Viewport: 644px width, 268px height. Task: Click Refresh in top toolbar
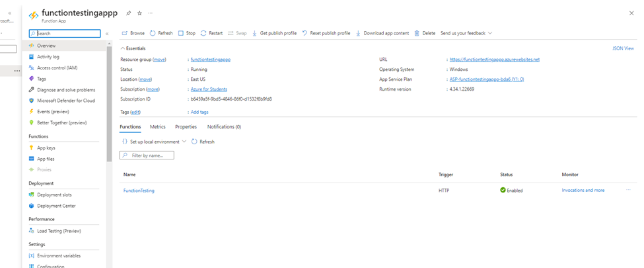(x=161, y=33)
